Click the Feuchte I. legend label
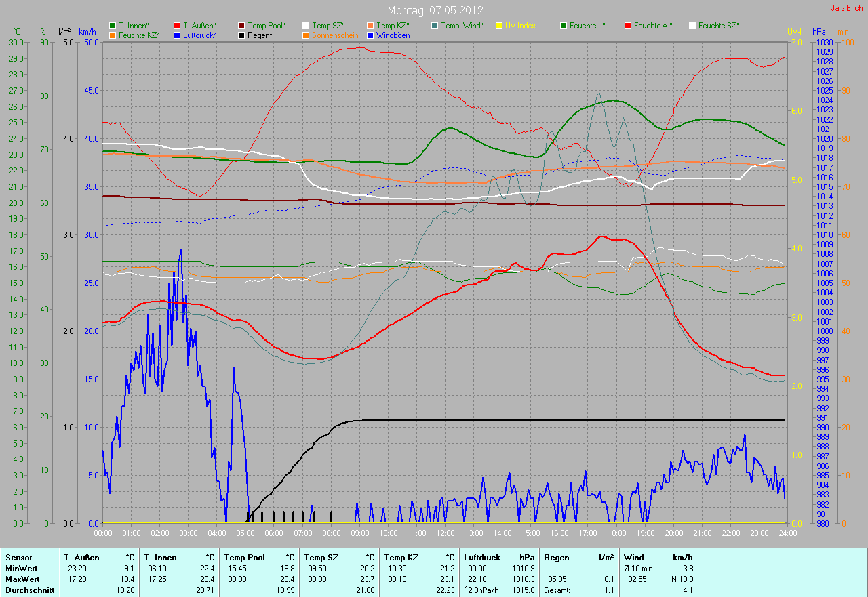The width and height of the screenshot is (868, 597). pyautogui.click(x=587, y=26)
